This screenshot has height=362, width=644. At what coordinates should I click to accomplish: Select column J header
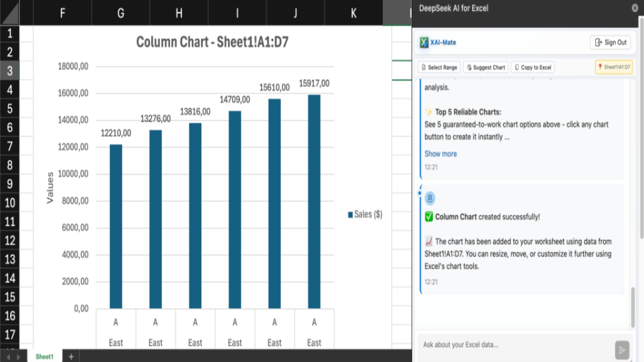295,13
